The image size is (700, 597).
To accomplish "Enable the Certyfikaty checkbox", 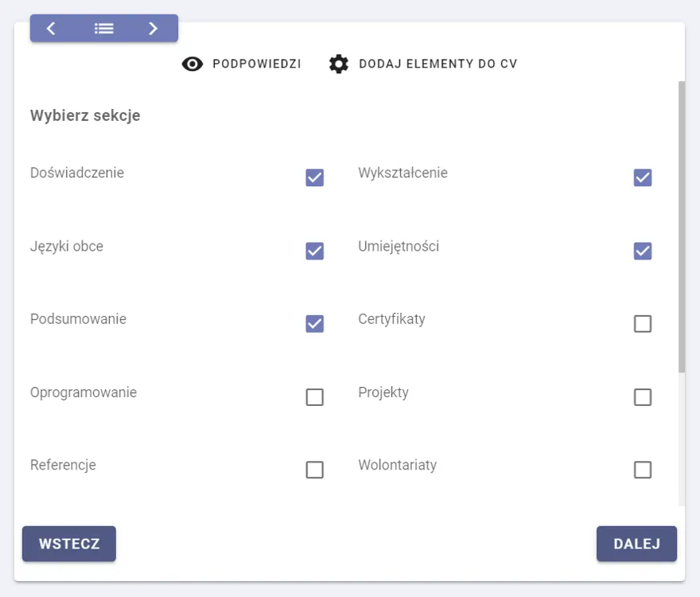I will coord(643,324).
